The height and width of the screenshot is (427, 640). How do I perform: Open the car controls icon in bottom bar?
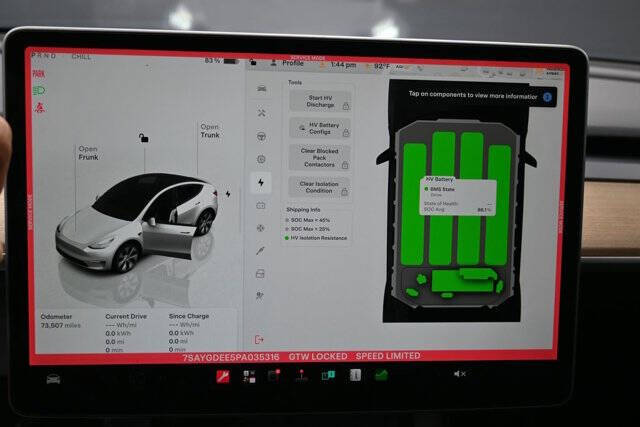(53, 379)
